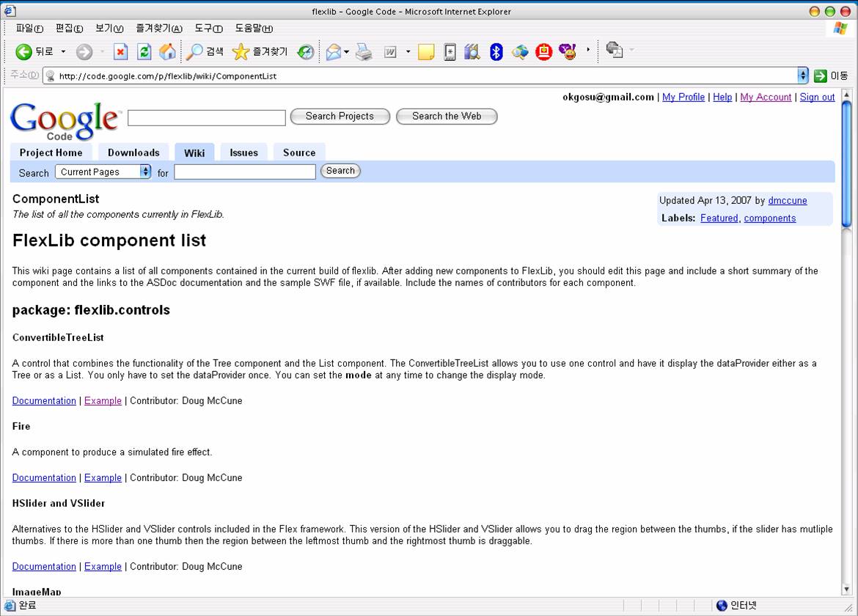The height and width of the screenshot is (616, 858).
Task: Open the Current Pages search scope dropdown
Action: [x=103, y=172]
